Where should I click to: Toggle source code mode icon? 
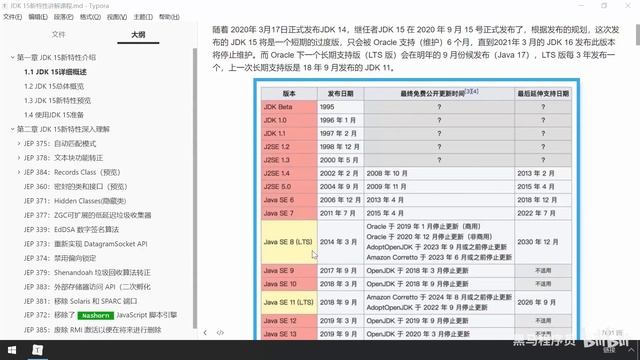coord(220,333)
